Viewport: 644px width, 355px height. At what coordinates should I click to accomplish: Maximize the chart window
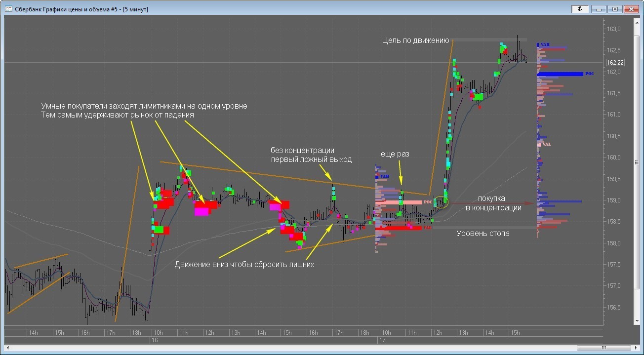(x=615, y=9)
